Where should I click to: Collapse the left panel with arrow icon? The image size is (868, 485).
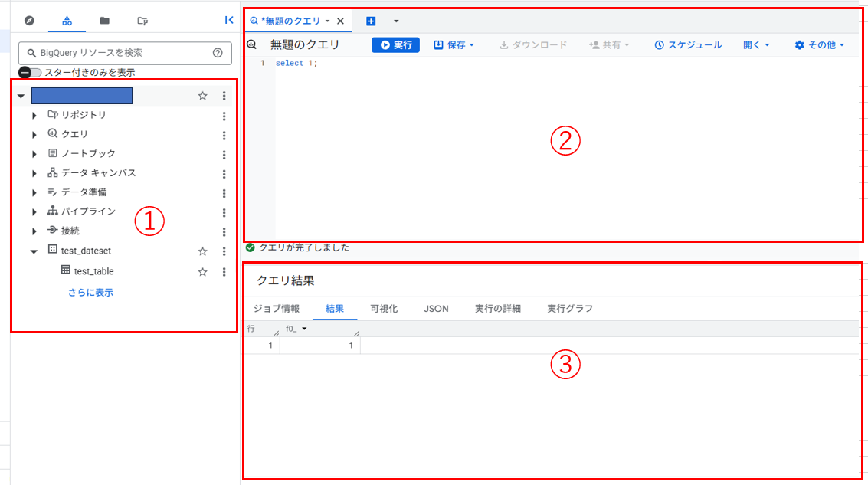point(228,21)
